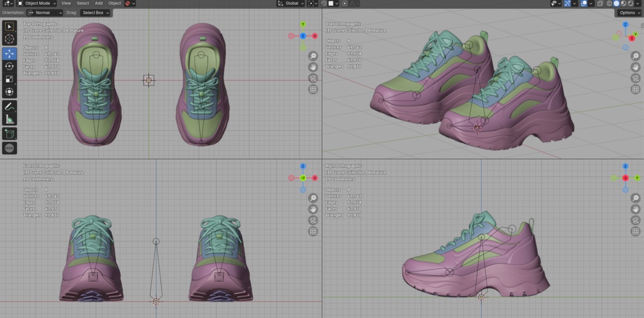Viewport: 644px width, 318px height.
Task: Switch to Wireframe viewport shading
Action: (609, 3)
